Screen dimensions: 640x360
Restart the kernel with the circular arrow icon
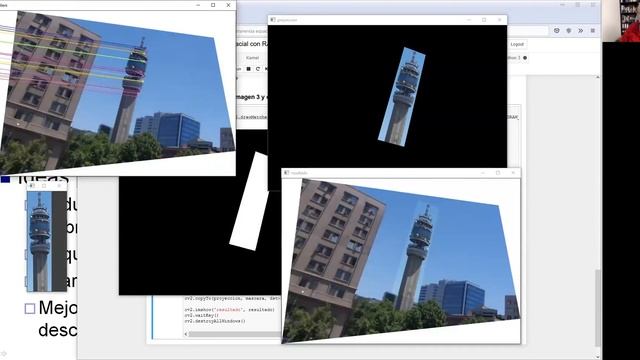point(258,69)
